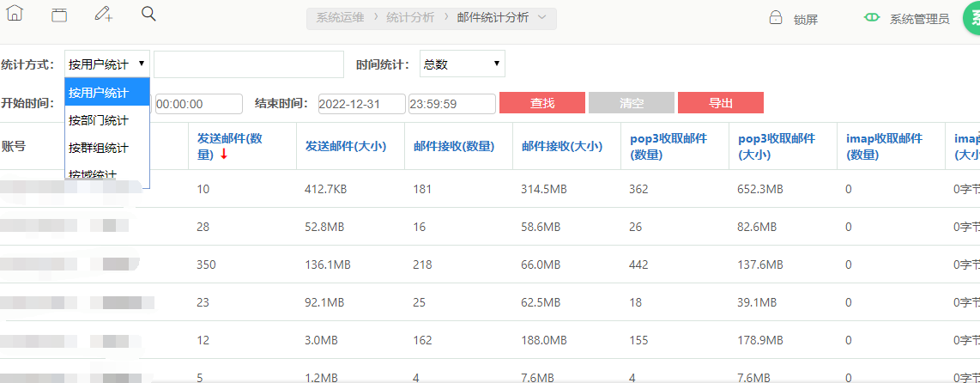Click the compose pencil icon

tap(104, 15)
